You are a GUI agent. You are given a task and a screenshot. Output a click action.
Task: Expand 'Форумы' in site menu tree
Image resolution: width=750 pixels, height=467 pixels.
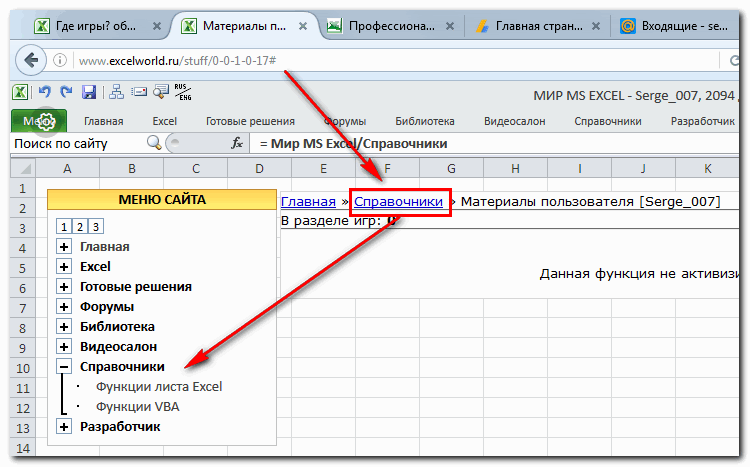(64, 307)
